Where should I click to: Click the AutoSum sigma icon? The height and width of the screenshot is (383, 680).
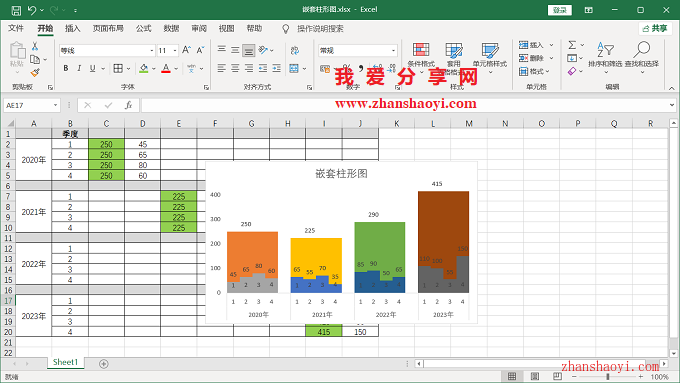tap(572, 45)
